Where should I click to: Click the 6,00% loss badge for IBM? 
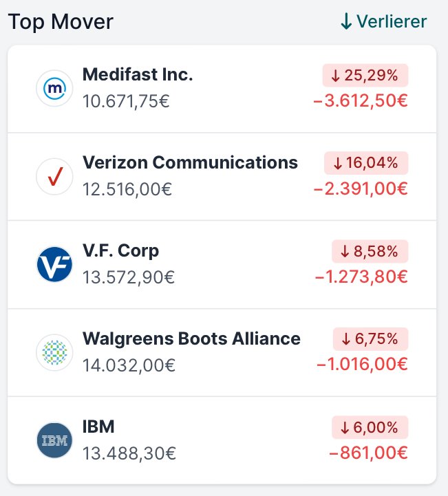click(370, 427)
